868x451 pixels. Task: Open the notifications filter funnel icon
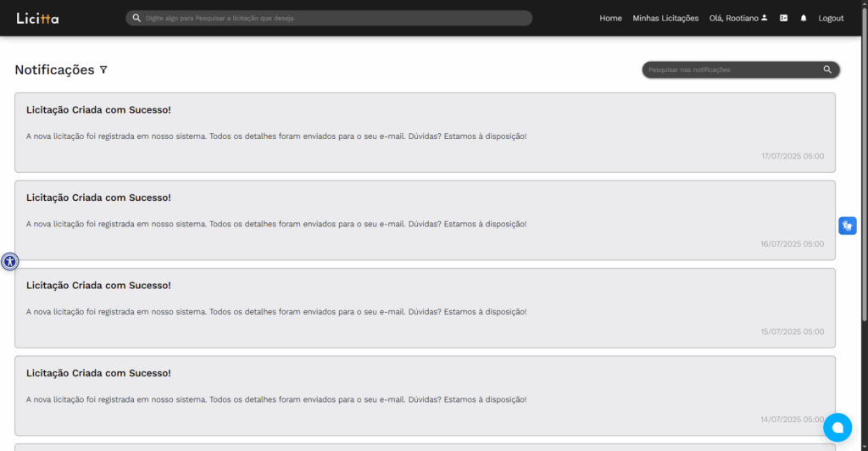coord(103,70)
